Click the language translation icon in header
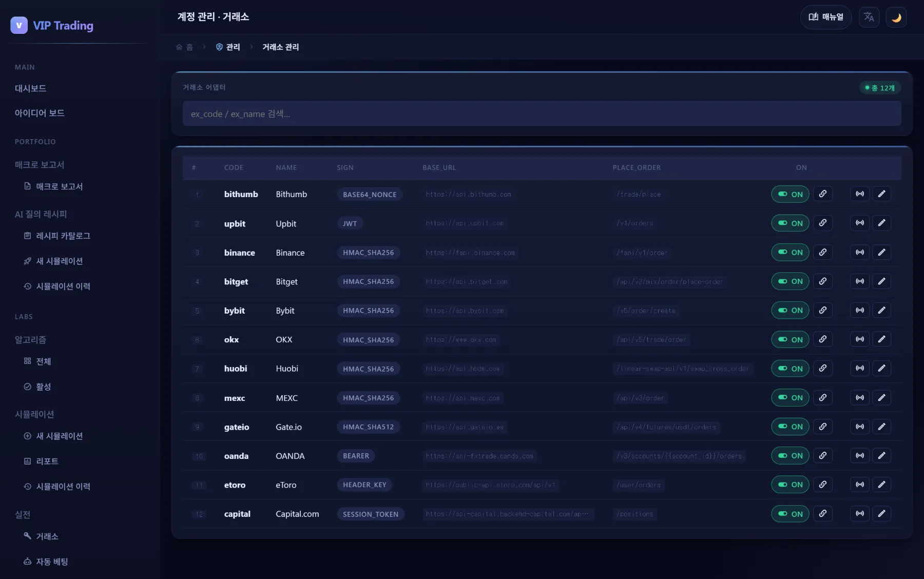This screenshot has width=924, height=579. [x=869, y=17]
